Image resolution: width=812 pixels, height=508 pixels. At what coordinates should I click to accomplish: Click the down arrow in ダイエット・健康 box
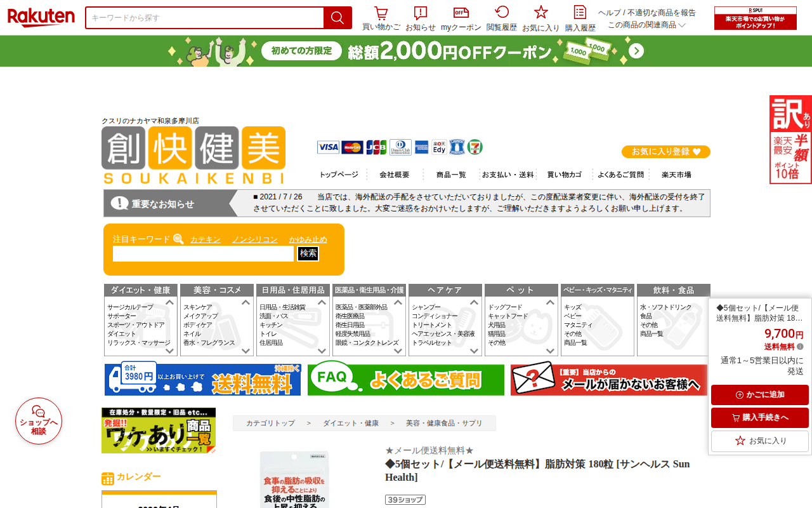169,351
